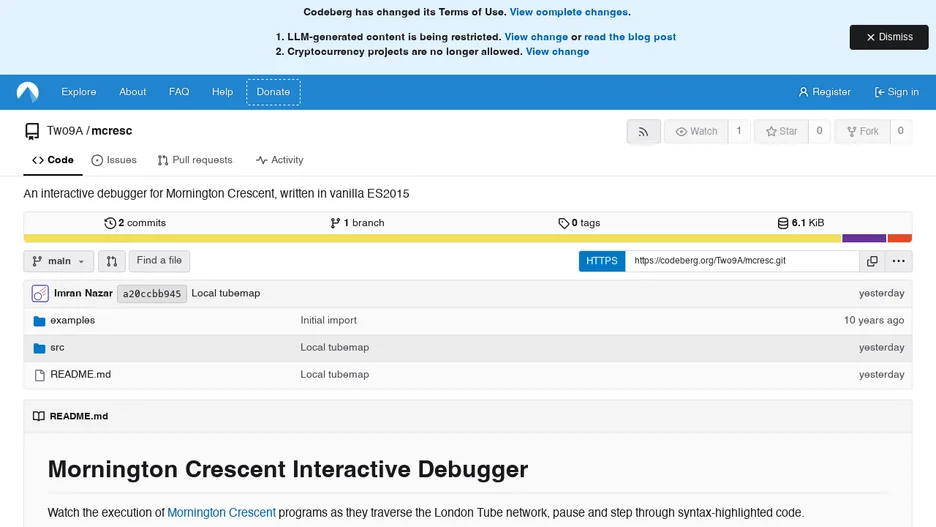Open the Mornington Crescent link in readme
The image size is (936, 527).
coord(221,513)
